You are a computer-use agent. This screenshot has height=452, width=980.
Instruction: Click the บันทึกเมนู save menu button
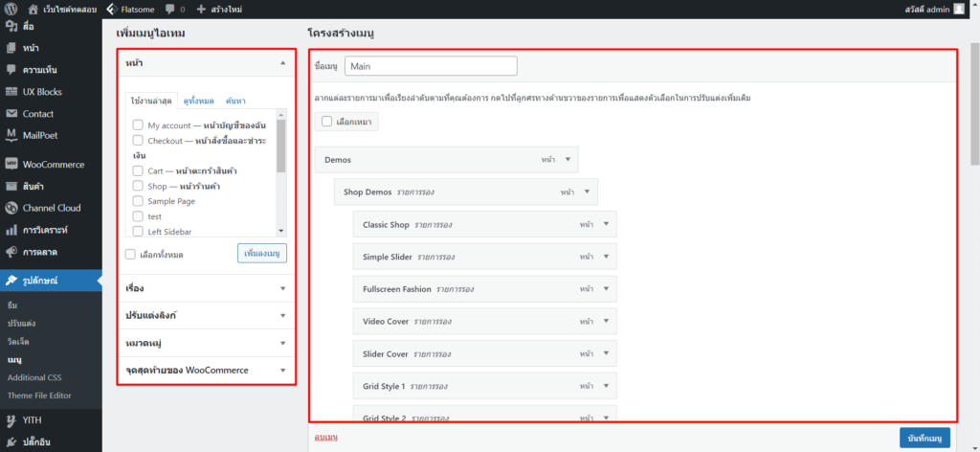tap(925, 437)
